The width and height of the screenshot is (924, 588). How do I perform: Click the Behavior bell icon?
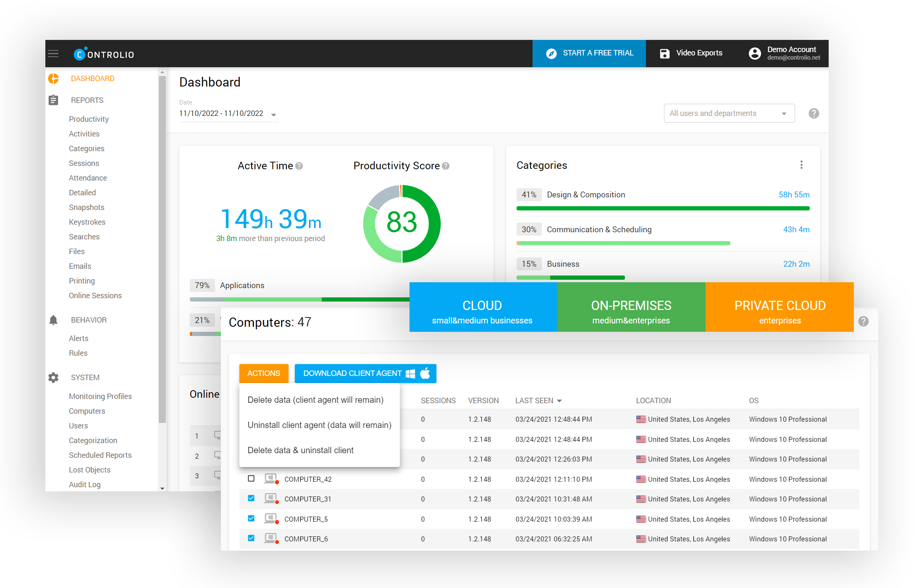53,320
